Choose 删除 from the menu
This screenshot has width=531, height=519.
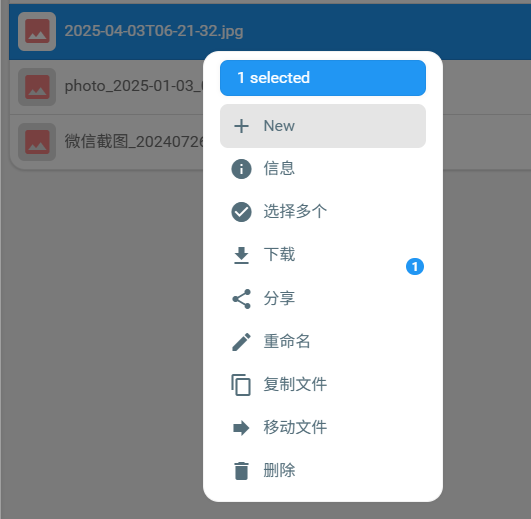point(323,471)
